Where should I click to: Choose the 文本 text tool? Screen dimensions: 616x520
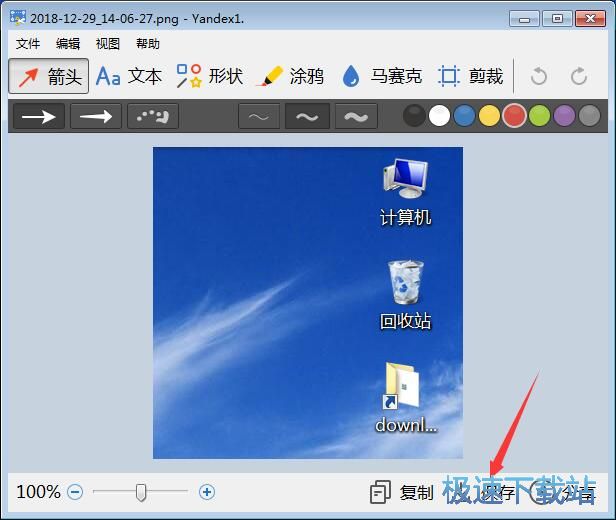coord(128,76)
